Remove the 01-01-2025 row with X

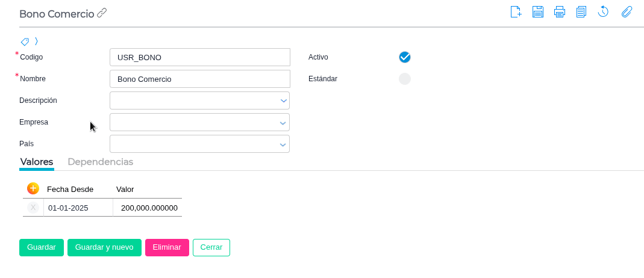click(x=33, y=208)
